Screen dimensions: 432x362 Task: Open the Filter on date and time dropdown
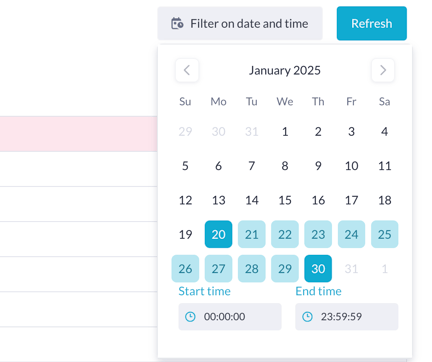point(240,24)
